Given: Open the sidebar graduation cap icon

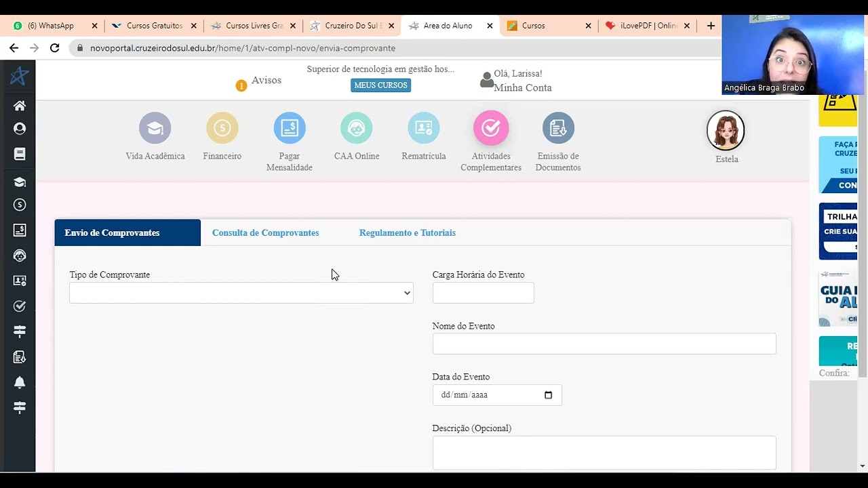Looking at the screenshot, I should pos(20,182).
